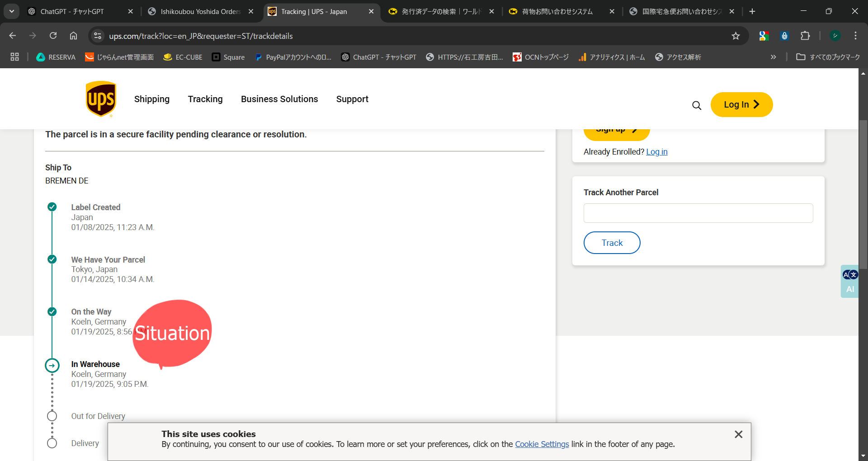Open the PayPalアカウント bookmark
This screenshot has height=461, width=868.
293,57
